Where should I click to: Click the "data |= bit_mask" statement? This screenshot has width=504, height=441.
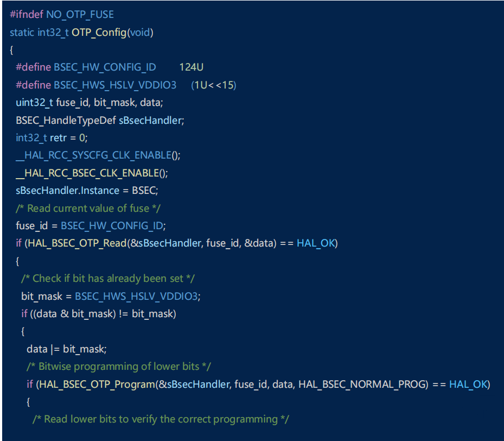tap(67, 349)
